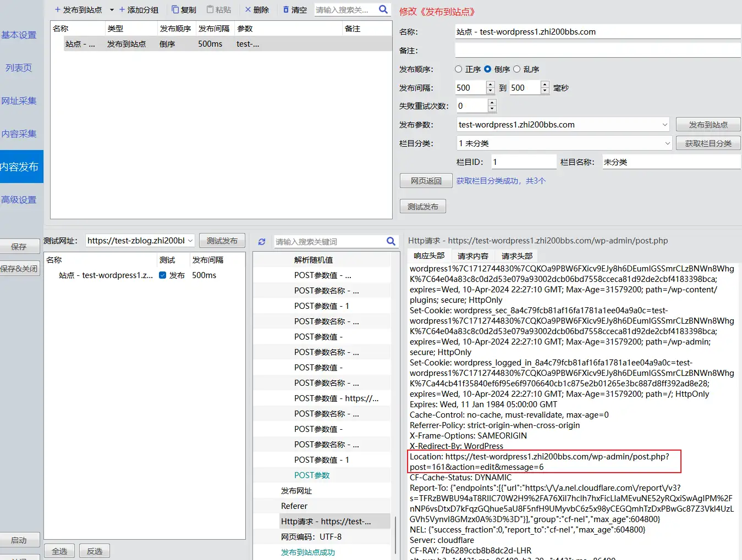Viewport: 742px width, 560px height.
Task: Select the Referer tree item
Action: pyautogui.click(x=294, y=506)
